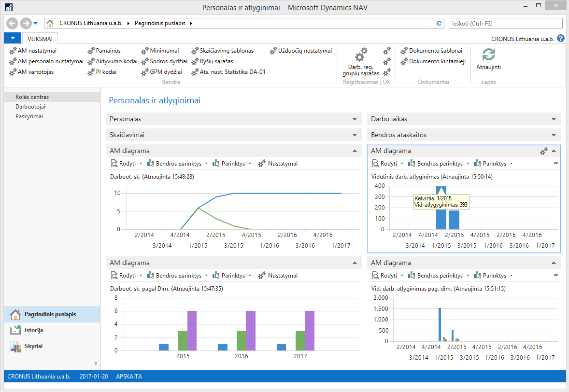569x392 pixels.
Task: Select the VEIKSMAI ribbon tab
Action: coord(40,39)
